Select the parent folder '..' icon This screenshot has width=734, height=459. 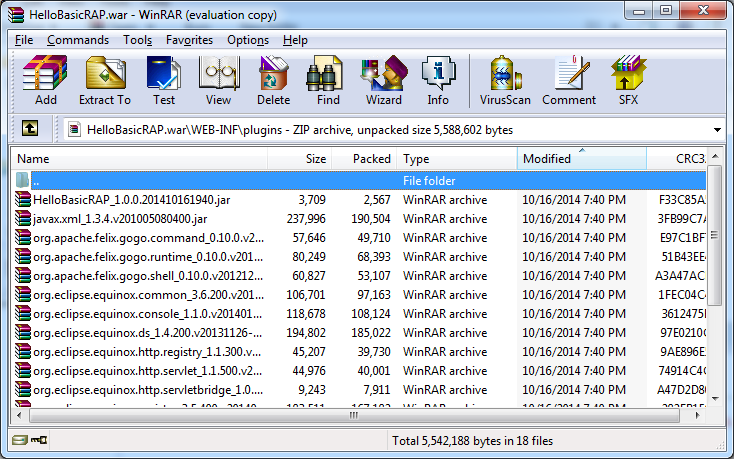coord(22,180)
